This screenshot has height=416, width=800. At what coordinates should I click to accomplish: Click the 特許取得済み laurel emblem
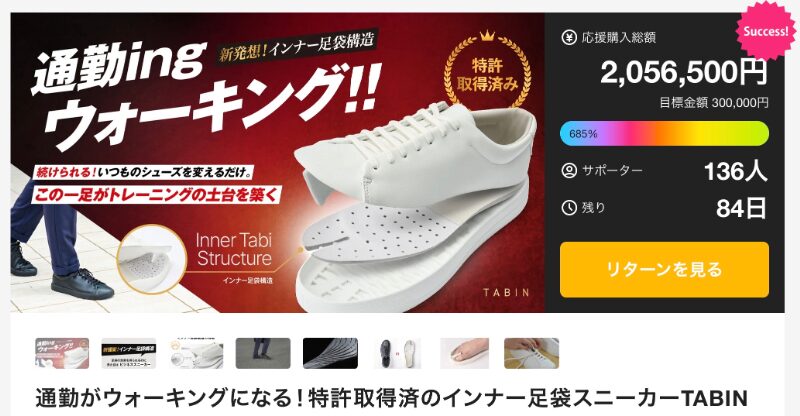pyautogui.click(x=487, y=70)
